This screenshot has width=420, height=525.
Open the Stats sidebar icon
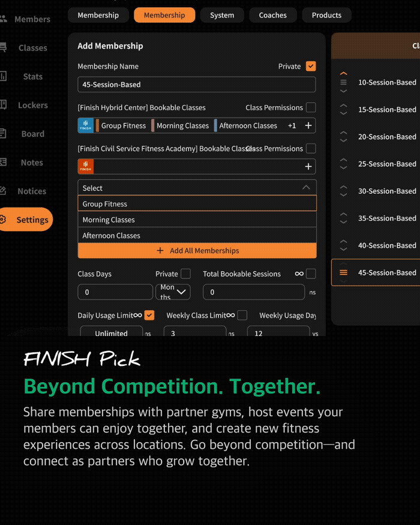pos(3,76)
